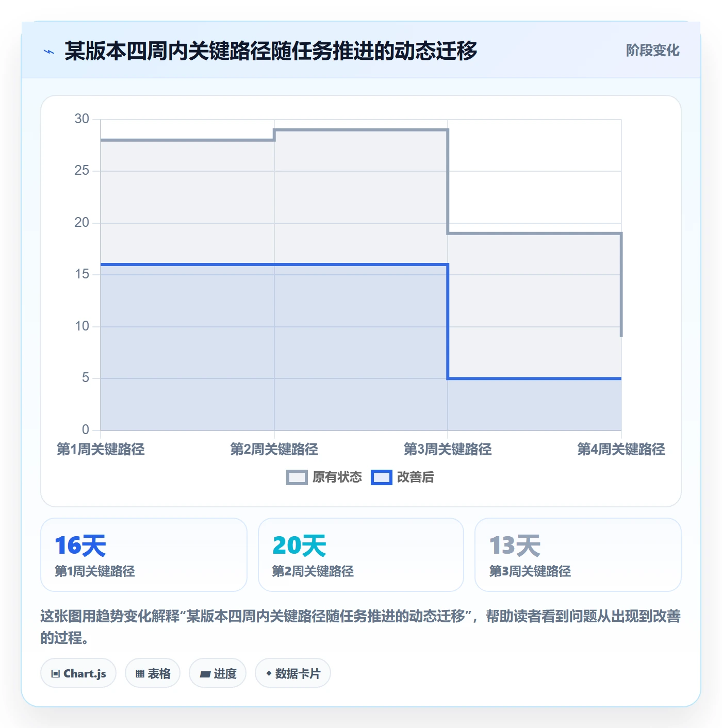Open the 16天 第1周关键路径 card
The width and height of the screenshot is (722, 728).
click(x=144, y=555)
